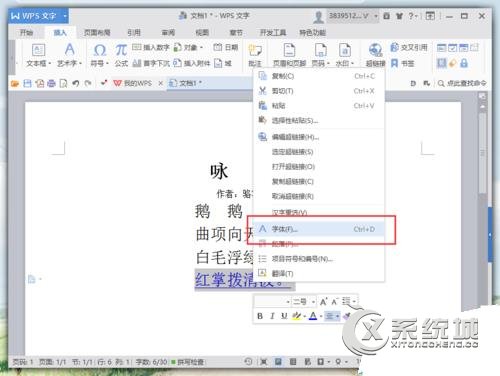Choose 翻译(T) from the context menu
This screenshot has height=376, width=500.
tap(319, 274)
